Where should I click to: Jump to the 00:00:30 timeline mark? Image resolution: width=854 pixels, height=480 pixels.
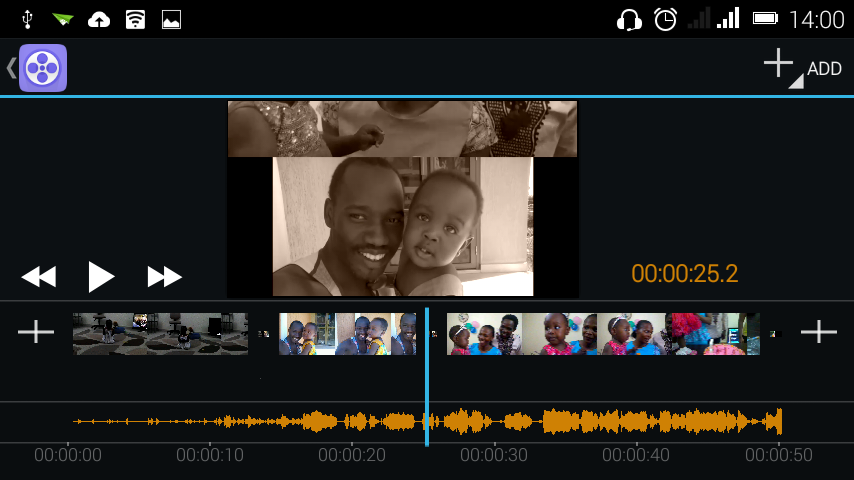(494, 455)
